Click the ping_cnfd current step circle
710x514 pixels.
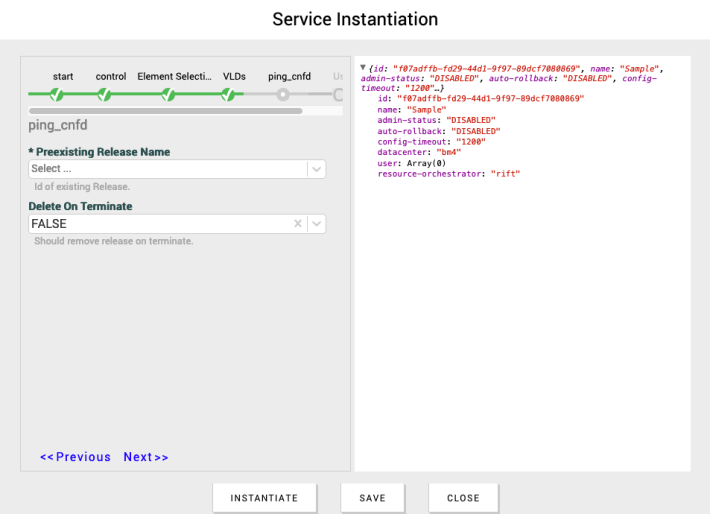point(283,95)
